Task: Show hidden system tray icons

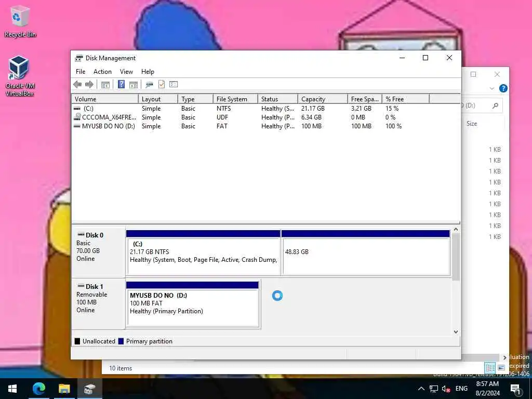Action: click(x=421, y=389)
